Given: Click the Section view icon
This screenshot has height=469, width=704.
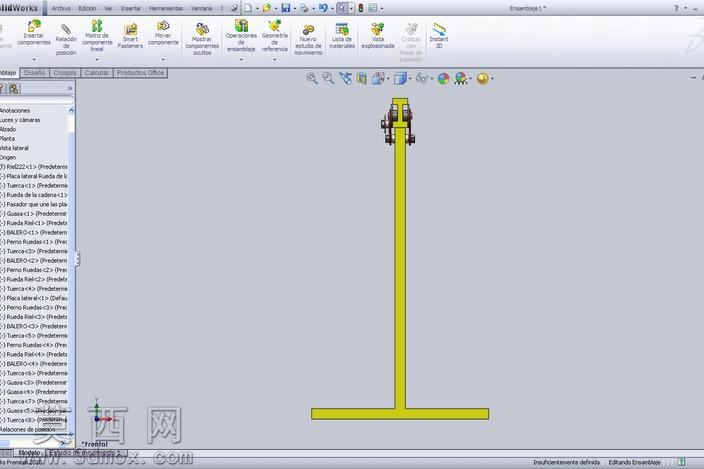Looking at the screenshot, I should [361, 79].
